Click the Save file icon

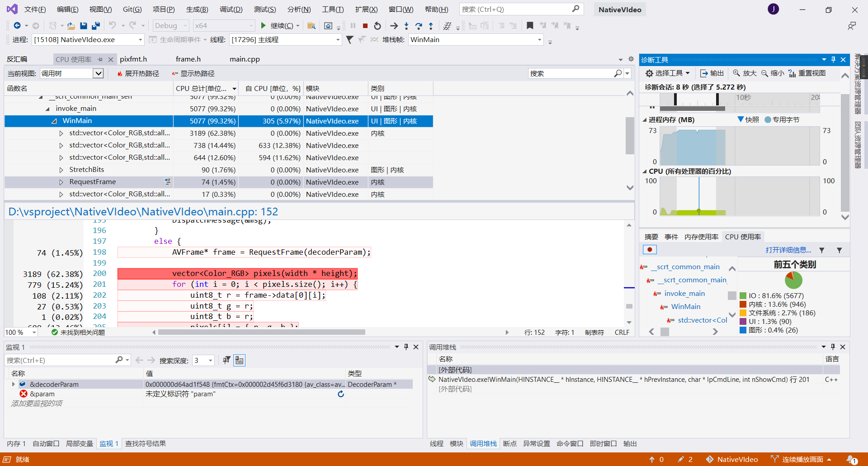coord(84,26)
